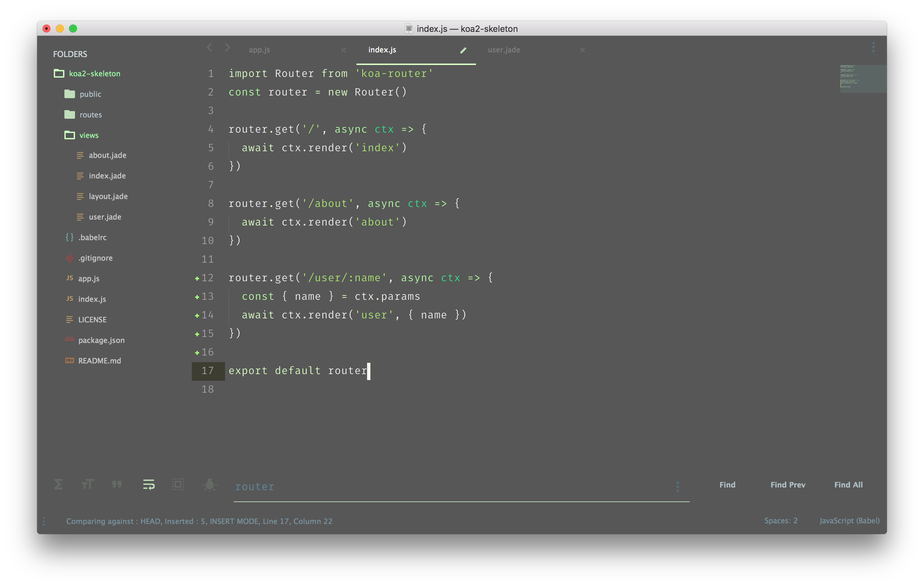Click line number 17 in gutter

207,371
